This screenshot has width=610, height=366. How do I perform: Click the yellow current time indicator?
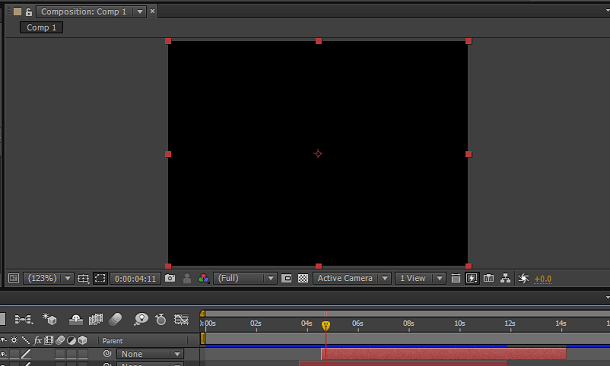tap(326, 326)
